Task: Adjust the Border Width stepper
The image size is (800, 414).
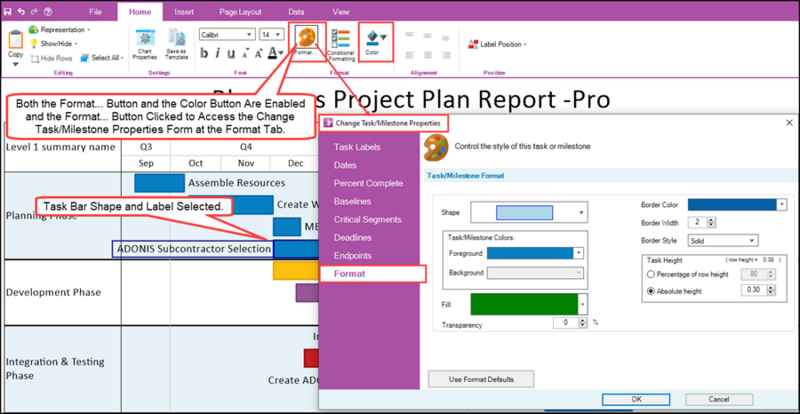Action: 710,223
